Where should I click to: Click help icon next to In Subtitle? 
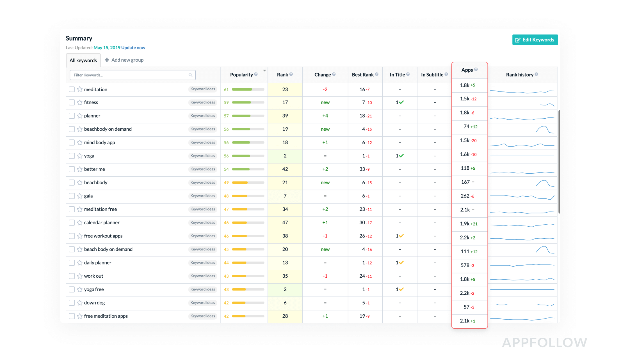(446, 74)
